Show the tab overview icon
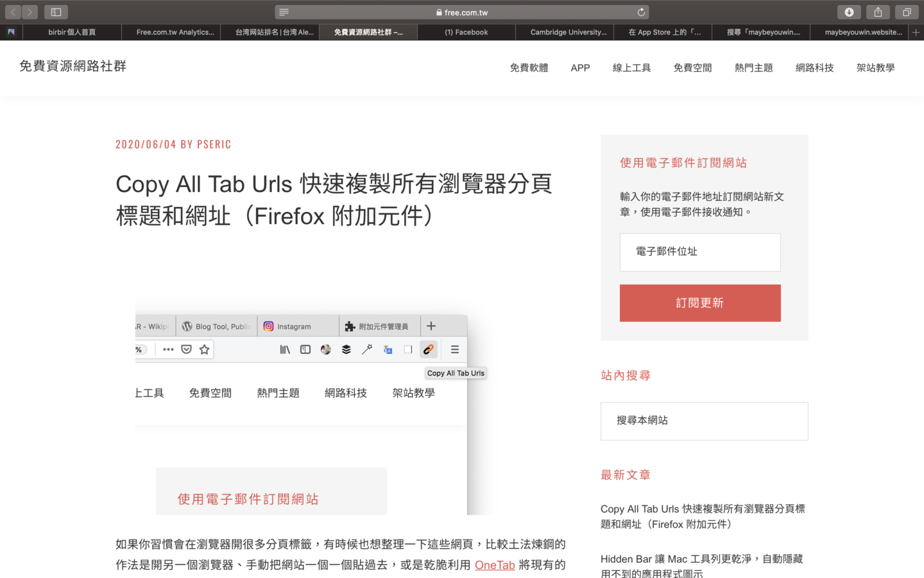The width and height of the screenshot is (924, 578). (x=907, y=12)
